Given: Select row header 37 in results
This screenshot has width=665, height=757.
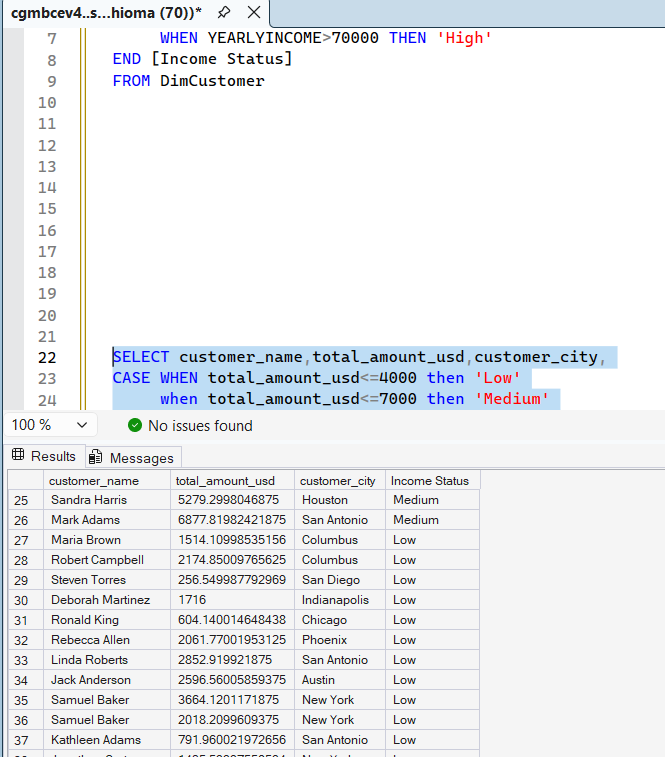Looking at the screenshot, I should (x=26, y=740).
